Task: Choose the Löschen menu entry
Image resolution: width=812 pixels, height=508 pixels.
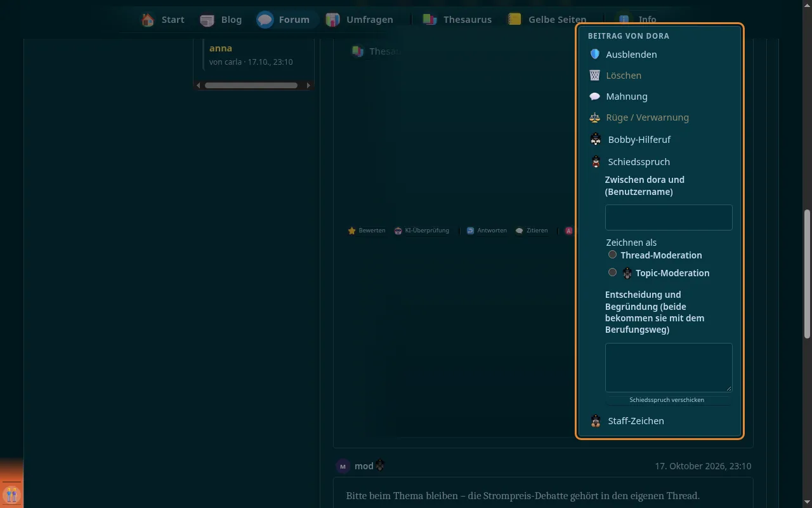Action: [660, 76]
